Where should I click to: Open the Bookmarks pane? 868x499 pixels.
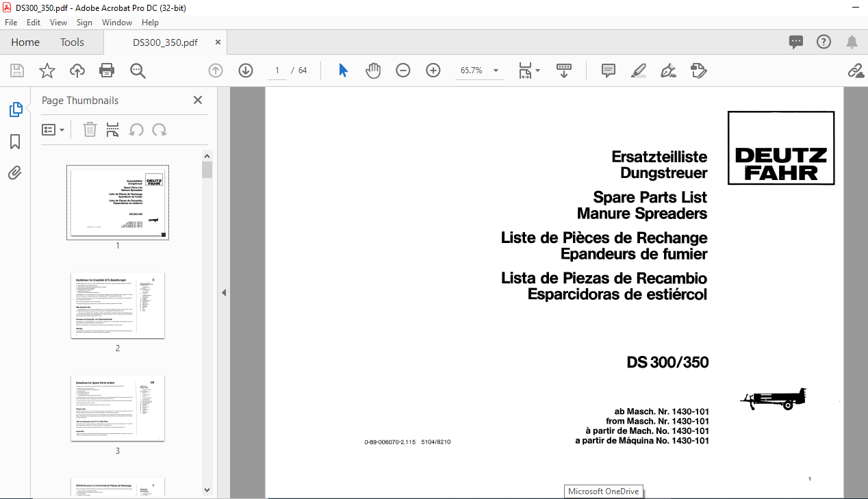point(15,142)
